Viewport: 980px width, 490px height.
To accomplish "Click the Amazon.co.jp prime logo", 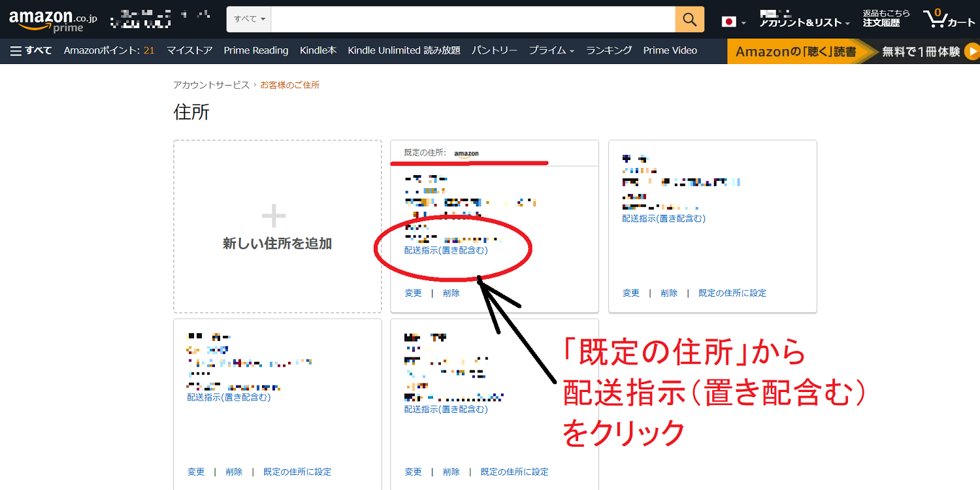I will (x=53, y=20).
